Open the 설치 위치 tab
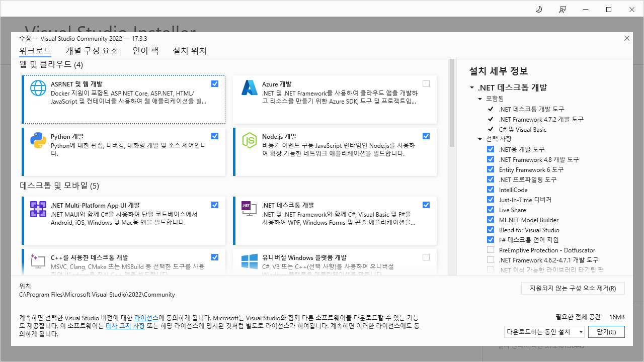Screen dimensions: 644x362 pyautogui.click(x=190, y=51)
